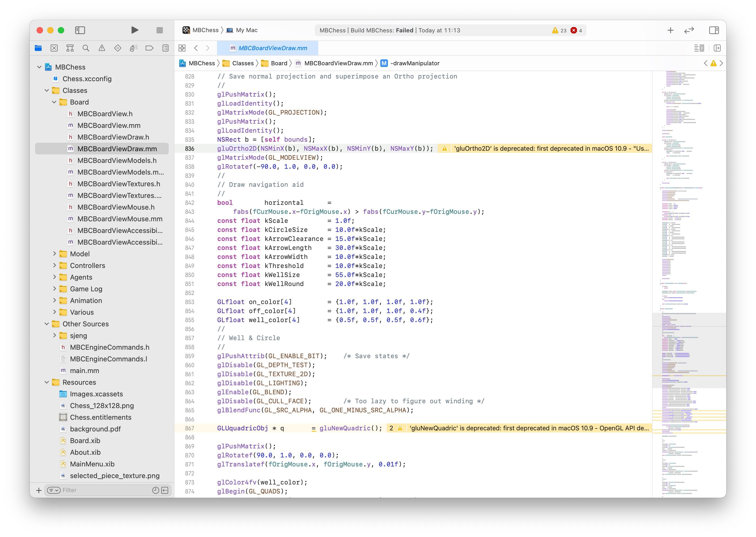
Task: Go back in editor history
Action: [x=196, y=48]
